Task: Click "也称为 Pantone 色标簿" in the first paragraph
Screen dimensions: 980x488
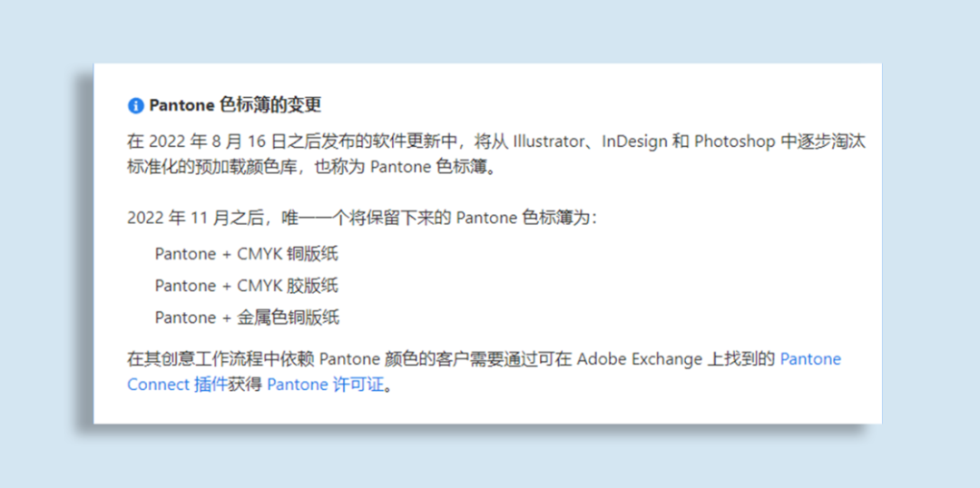Action: [407, 167]
